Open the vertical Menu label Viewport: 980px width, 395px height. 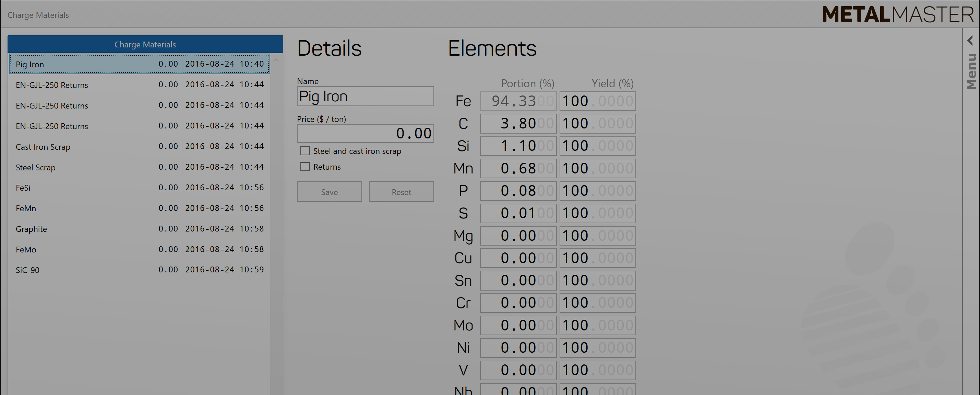coord(971,71)
